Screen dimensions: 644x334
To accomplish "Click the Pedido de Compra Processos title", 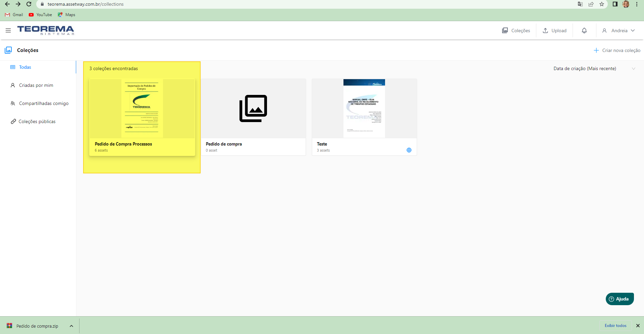I will [x=123, y=144].
